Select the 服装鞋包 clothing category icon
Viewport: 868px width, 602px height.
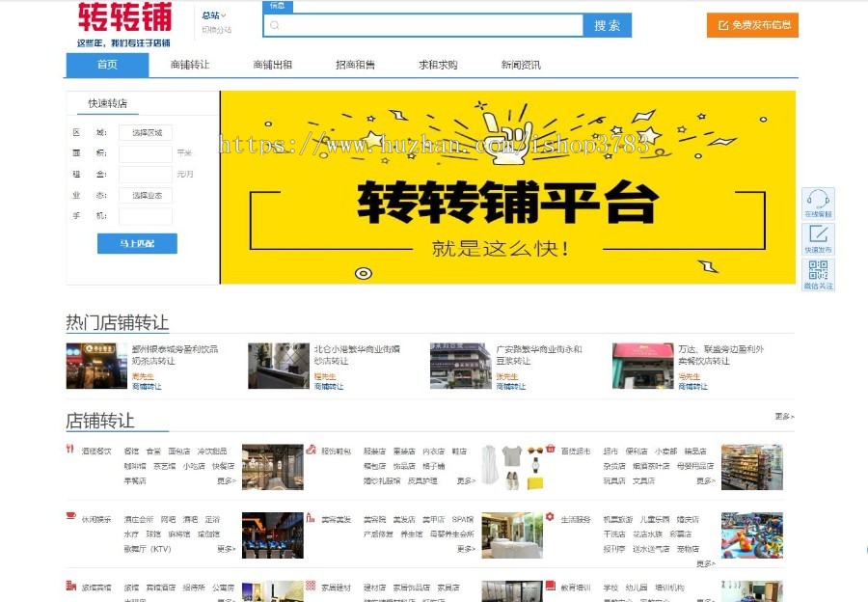(311, 447)
